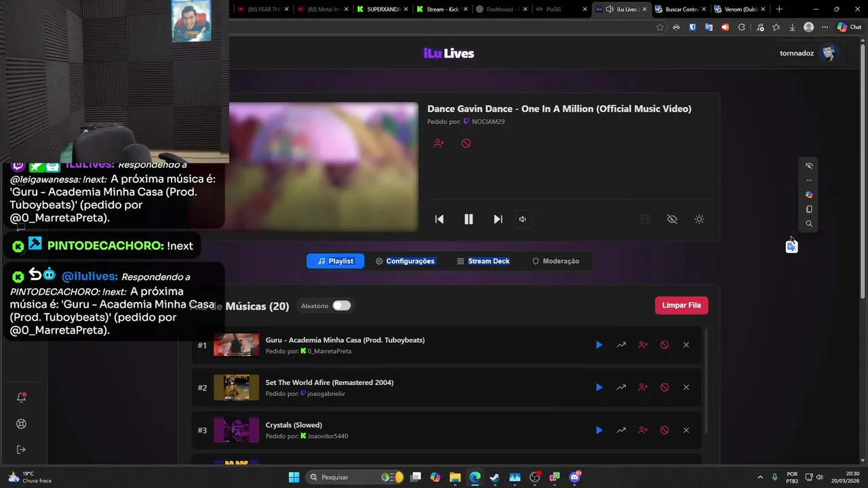Block the Crystals (Slowed) song
The image size is (868, 488).
tap(665, 430)
